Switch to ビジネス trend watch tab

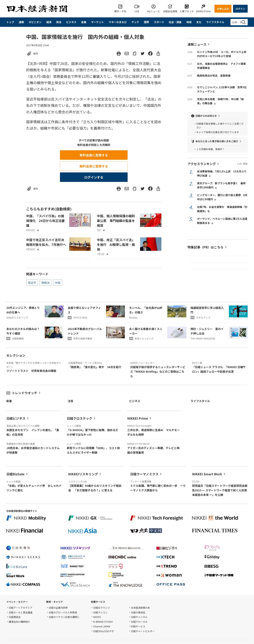pyautogui.click(x=135, y=401)
